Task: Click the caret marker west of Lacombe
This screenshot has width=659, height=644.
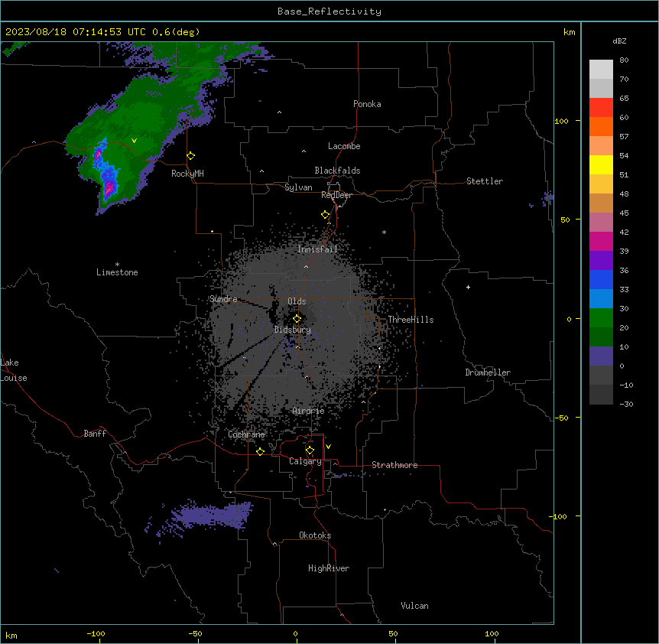Action: [x=304, y=151]
